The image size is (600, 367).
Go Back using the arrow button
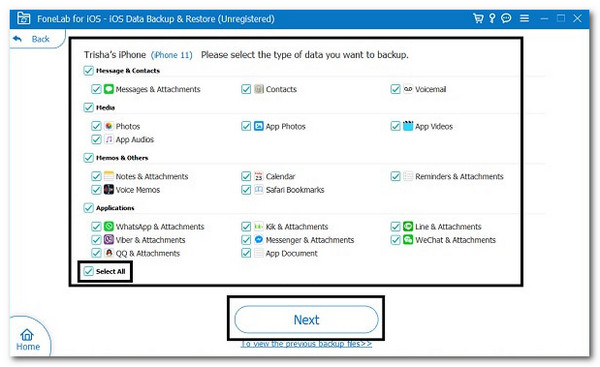pos(17,39)
